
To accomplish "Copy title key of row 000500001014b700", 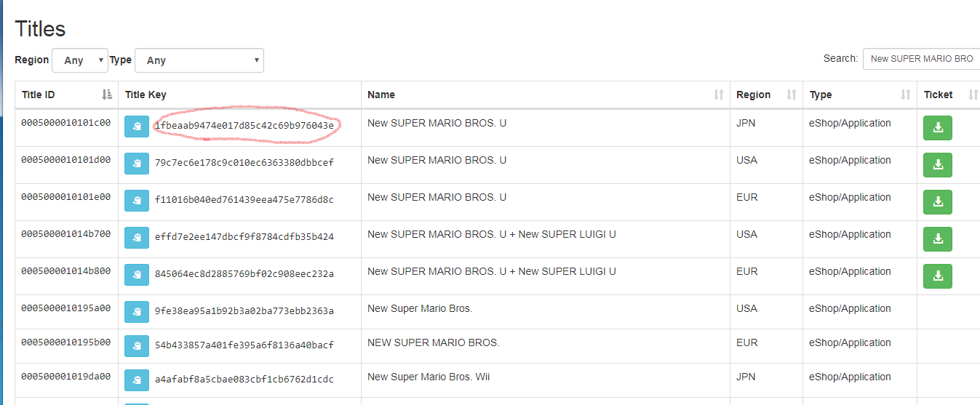I will 137,237.
